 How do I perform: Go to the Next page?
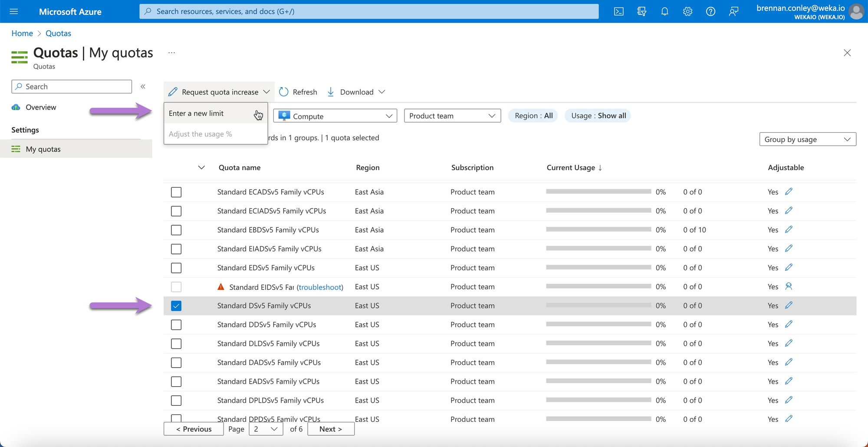[x=331, y=429]
